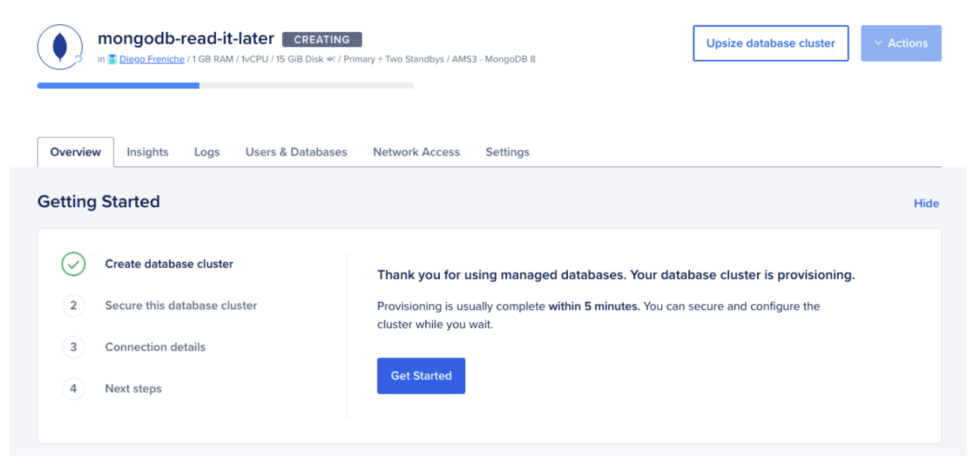Go to the Users & Databases tab
Screen dimensions: 980x473
[296, 152]
